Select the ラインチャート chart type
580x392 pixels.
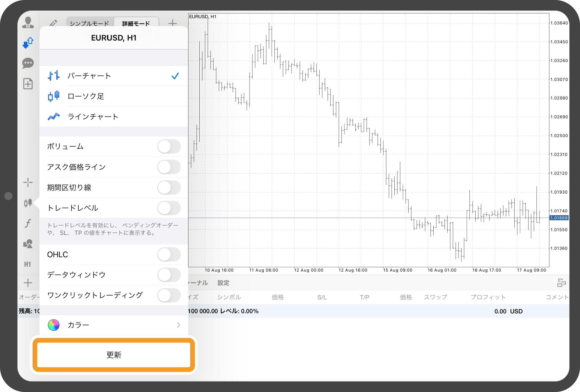114,117
